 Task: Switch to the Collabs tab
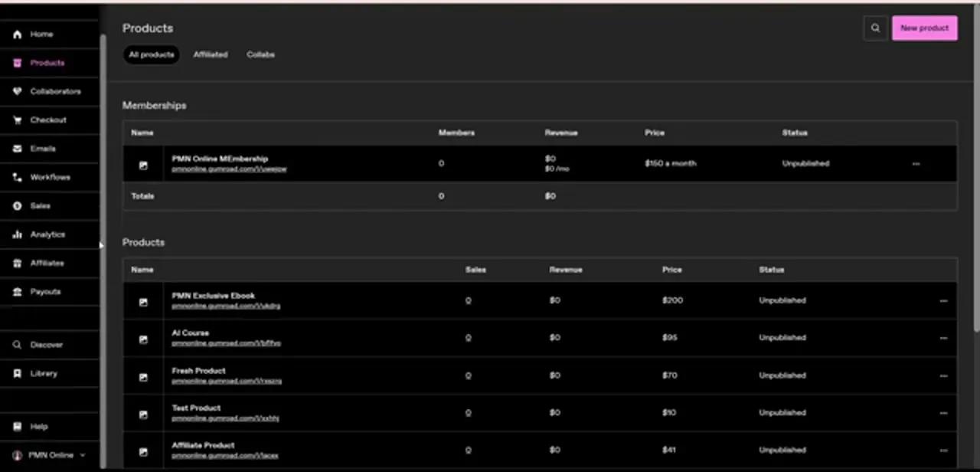(260, 55)
